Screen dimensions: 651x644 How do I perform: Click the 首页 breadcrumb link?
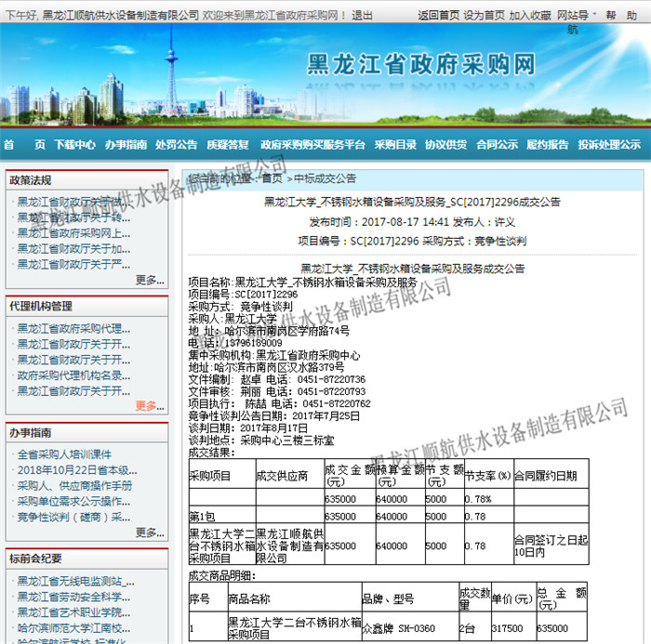[x=272, y=178]
